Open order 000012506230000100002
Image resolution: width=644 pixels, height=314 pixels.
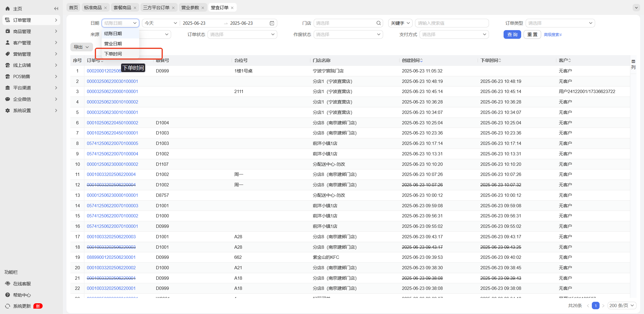[112, 164]
